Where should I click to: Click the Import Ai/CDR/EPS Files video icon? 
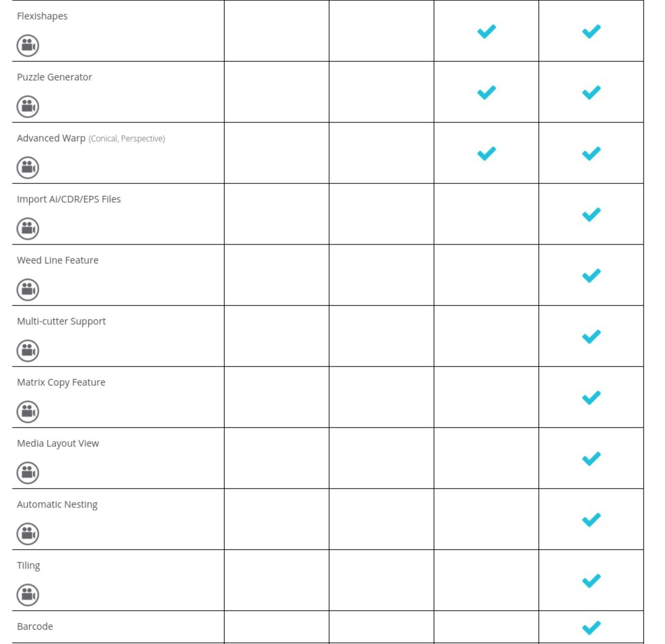(x=28, y=229)
